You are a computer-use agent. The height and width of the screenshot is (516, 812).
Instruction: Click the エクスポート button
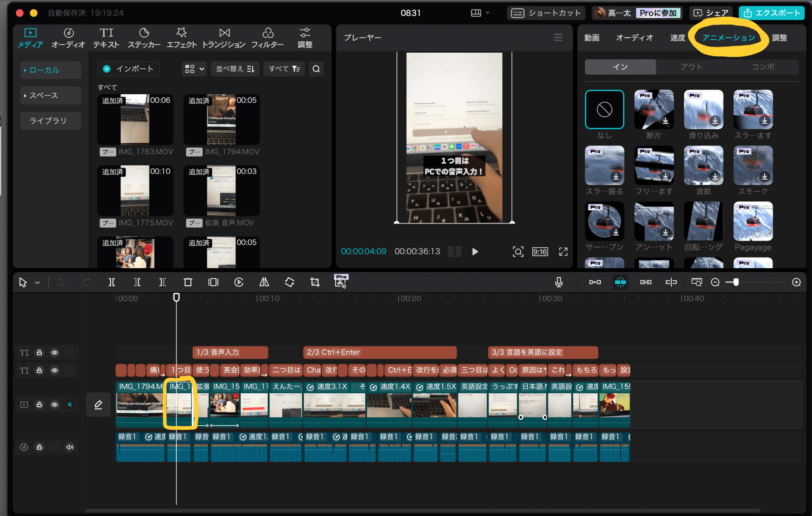click(x=772, y=13)
